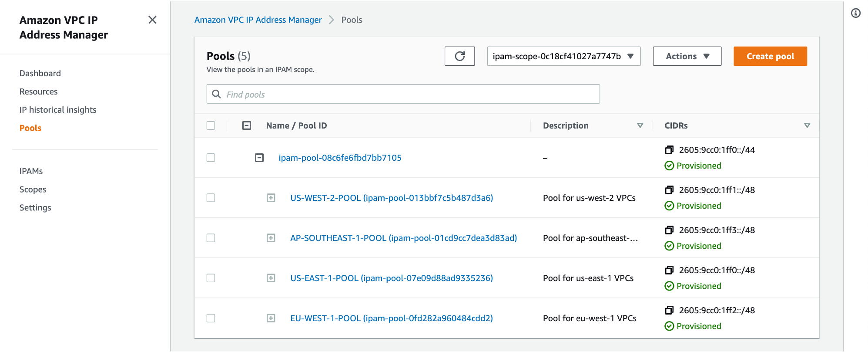Open the Actions dropdown menu
Viewport: 868px width, 352px height.
coord(687,56)
